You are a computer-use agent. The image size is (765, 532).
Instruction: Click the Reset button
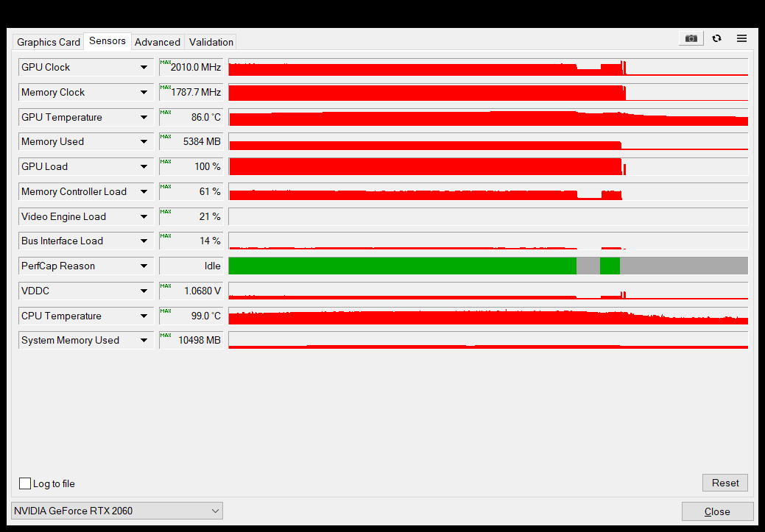[725, 483]
